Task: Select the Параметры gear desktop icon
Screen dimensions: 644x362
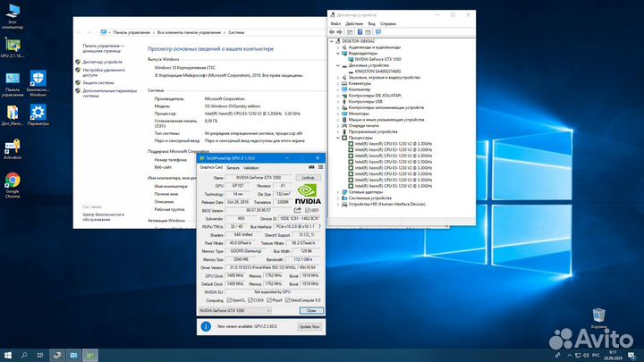Action: pyautogui.click(x=38, y=115)
